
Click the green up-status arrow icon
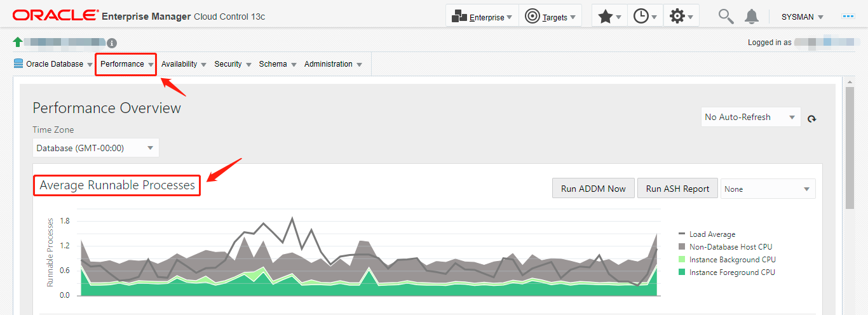pos(18,42)
